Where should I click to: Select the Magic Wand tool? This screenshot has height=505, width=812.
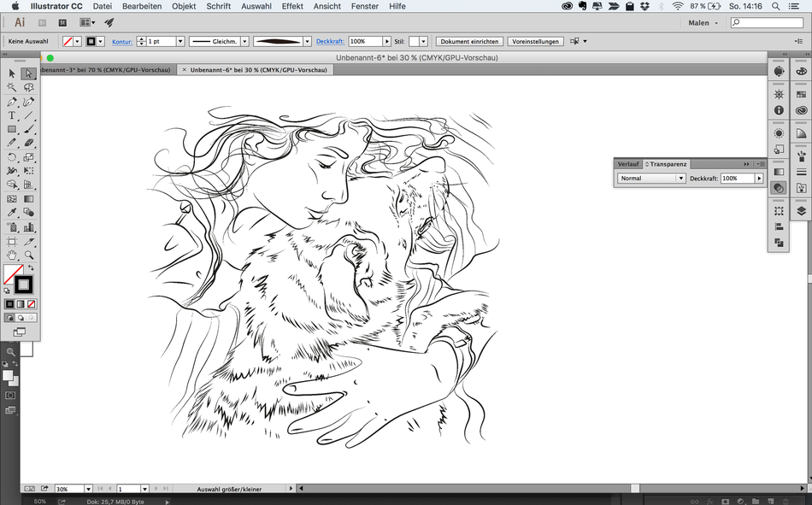point(12,87)
